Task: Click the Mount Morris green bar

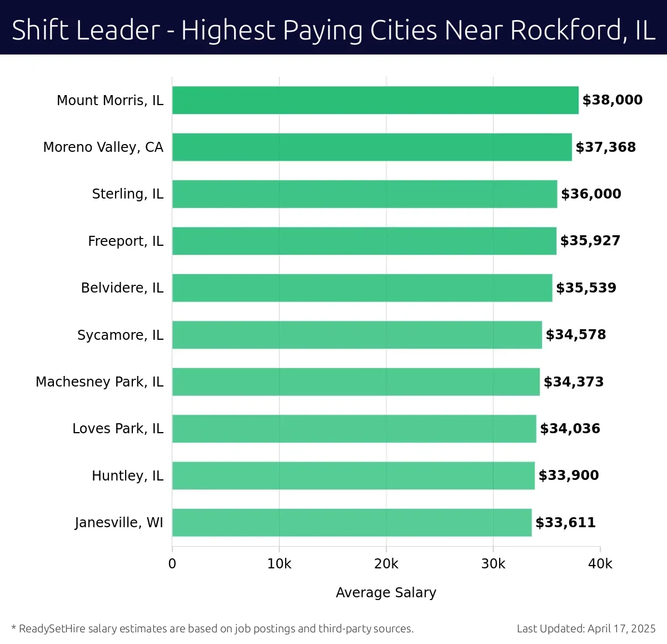Action: click(375, 100)
